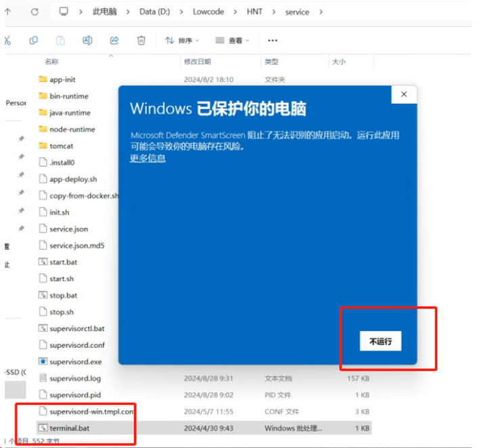The image size is (486, 448).
Task: Click the 更多信息 link
Action: pyautogui.click(x=148, y=158)
